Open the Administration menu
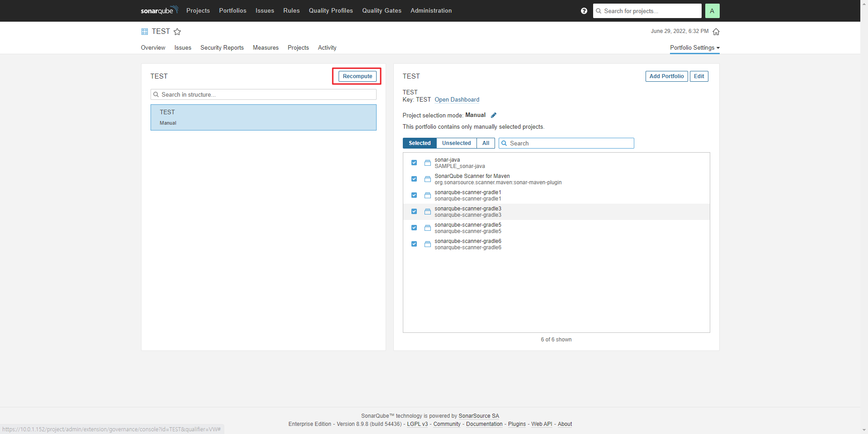Image resolution: width=868 pixels, height=434 pixels. (x=431, y=10)
